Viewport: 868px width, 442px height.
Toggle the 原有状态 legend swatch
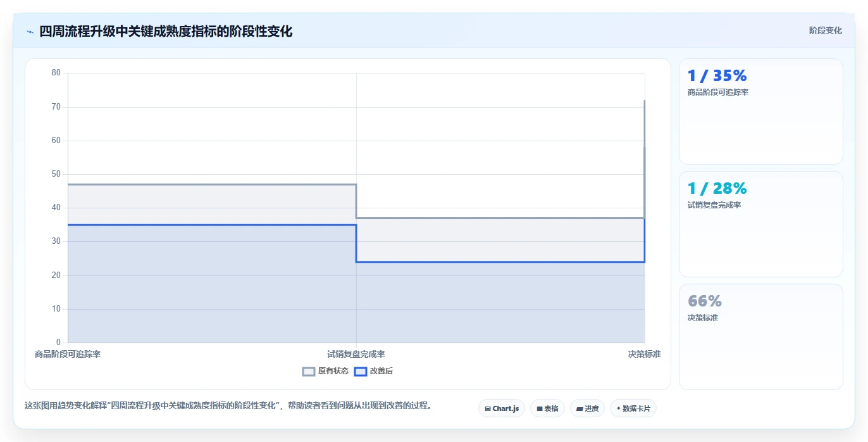click(x=309, y=372)
